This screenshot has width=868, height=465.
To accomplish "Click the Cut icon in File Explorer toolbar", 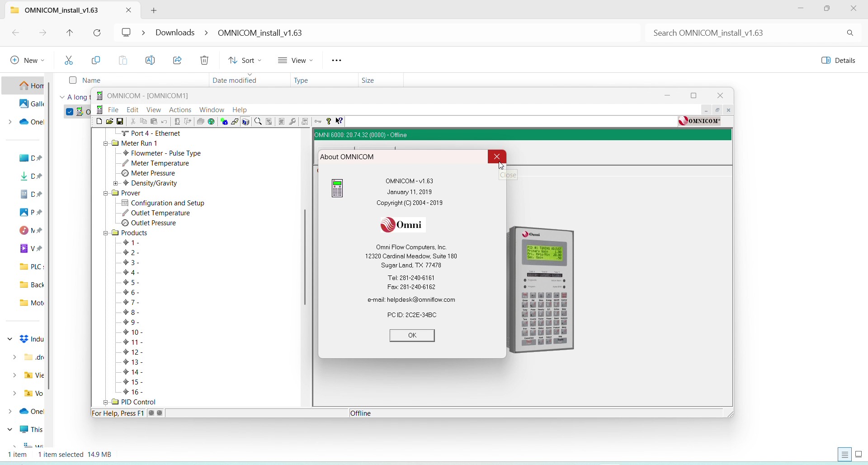I will tap(69, 61).
